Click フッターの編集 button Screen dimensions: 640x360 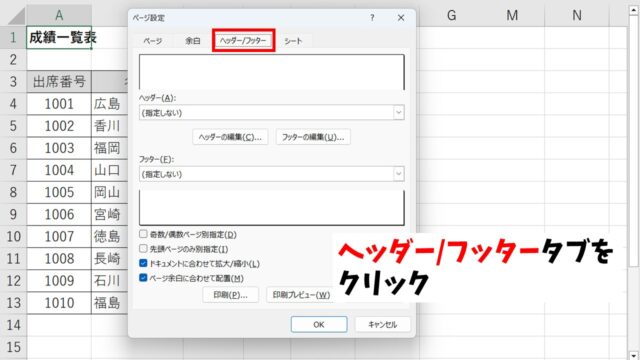(313, 137)
